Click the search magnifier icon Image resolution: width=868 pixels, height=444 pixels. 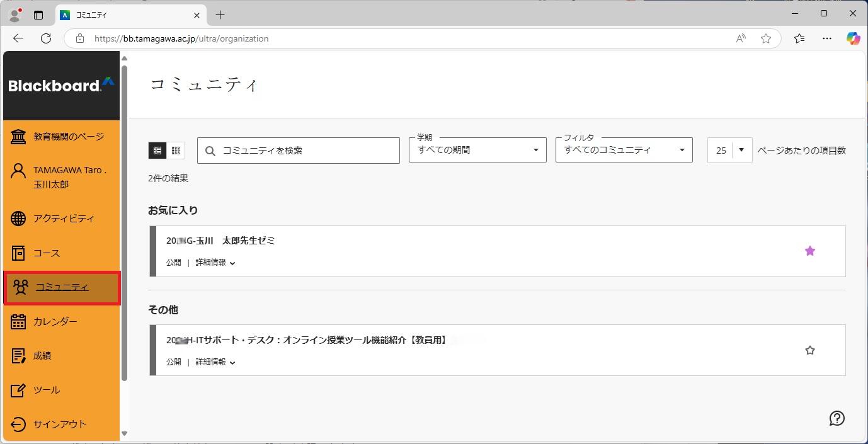210,151
